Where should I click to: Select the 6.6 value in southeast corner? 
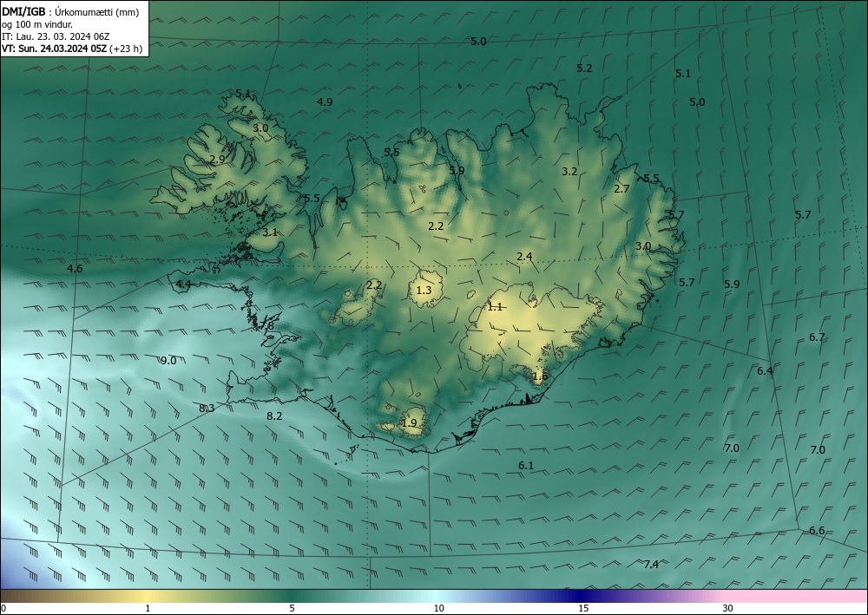(817, 530)
